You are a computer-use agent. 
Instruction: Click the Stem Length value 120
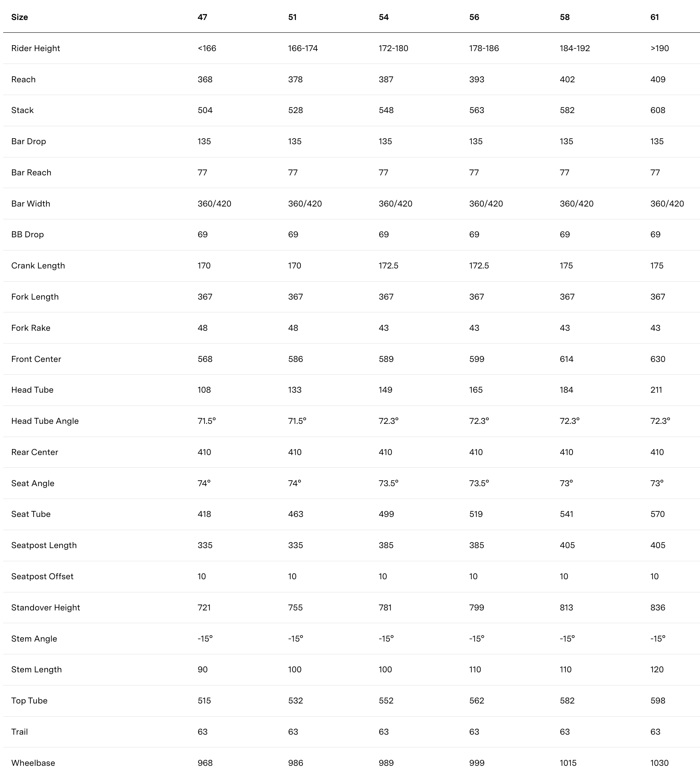click(x=657, y=670)
